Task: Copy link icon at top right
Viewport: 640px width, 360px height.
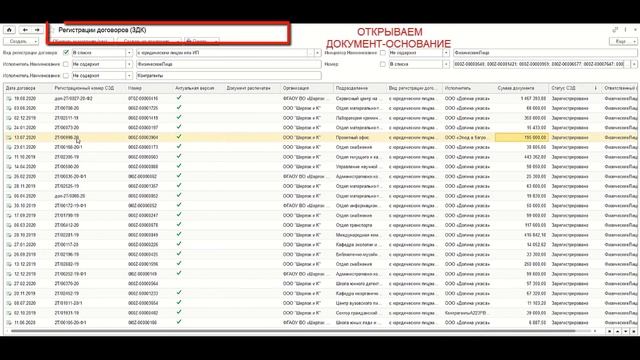Action: pos(615,30)
